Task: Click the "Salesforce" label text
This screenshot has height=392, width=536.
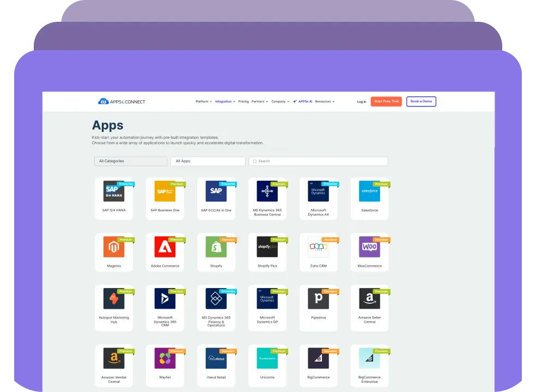Action: click(369, 210)
